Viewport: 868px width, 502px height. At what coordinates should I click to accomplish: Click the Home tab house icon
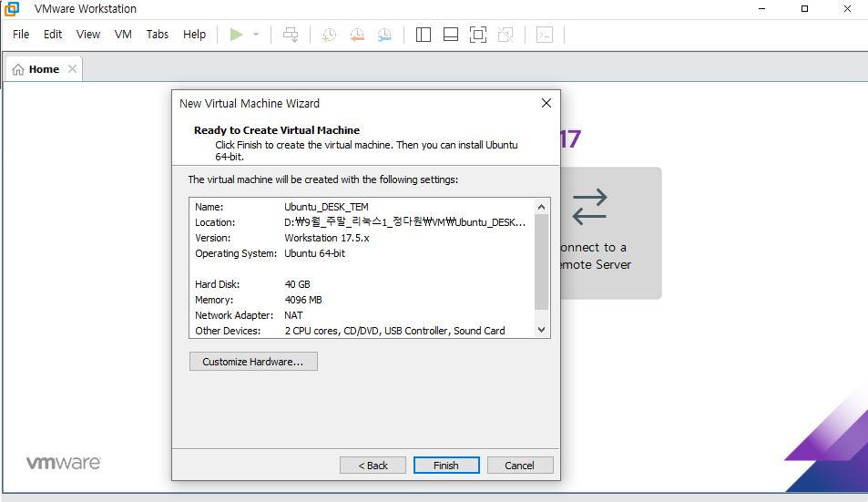(18, 69)
